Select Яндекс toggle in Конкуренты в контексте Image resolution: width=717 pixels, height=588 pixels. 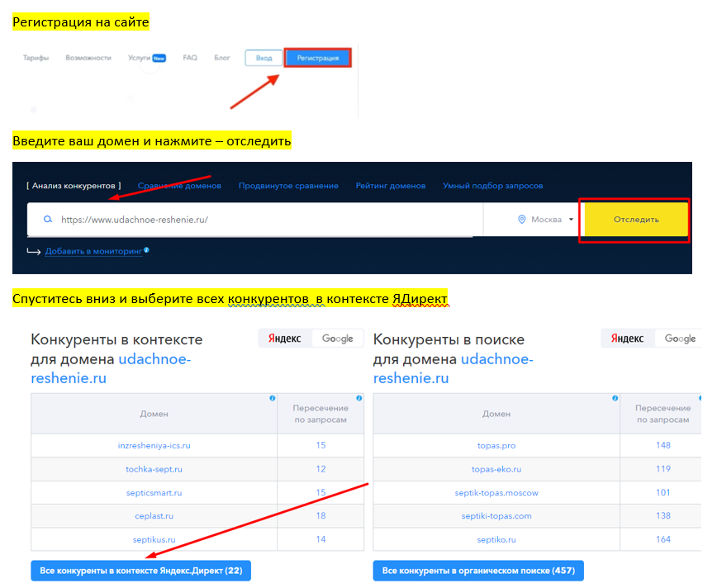pos(284,339)
